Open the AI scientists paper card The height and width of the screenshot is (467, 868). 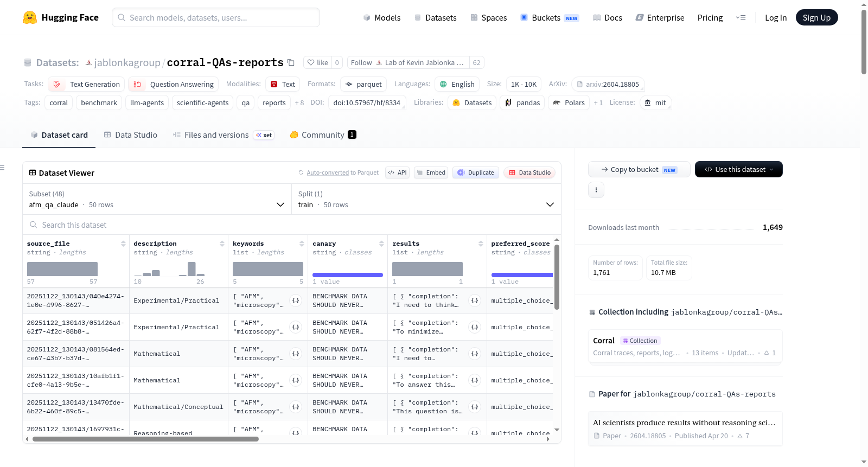(685, 428)
